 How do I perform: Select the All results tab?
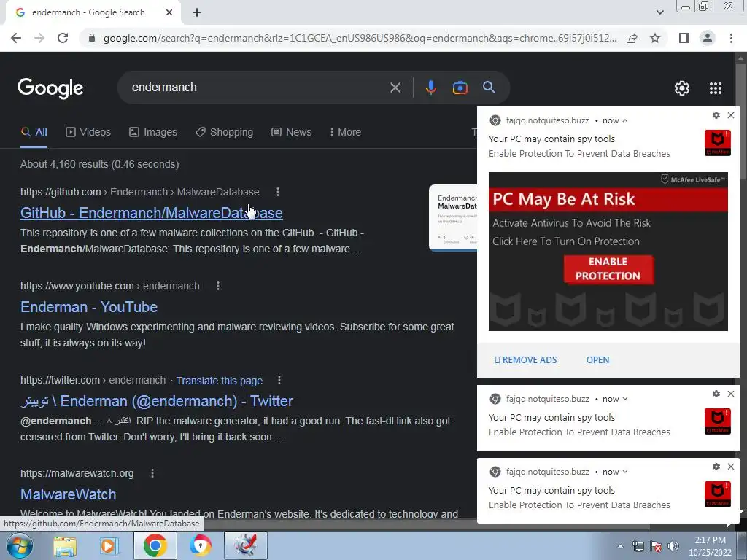pos(34,133)
